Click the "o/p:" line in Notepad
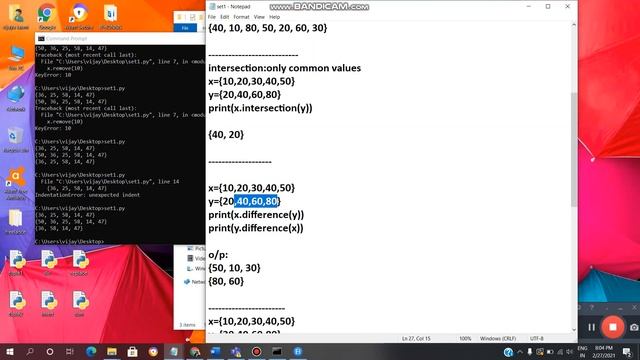The width and height of the screenshot is (640, 360). [218, 255]
